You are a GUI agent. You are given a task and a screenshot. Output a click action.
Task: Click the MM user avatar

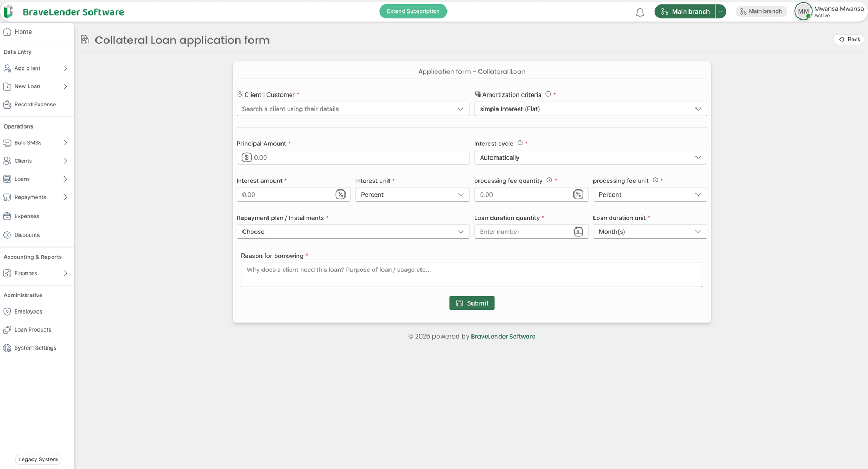(x=803, y=11)
